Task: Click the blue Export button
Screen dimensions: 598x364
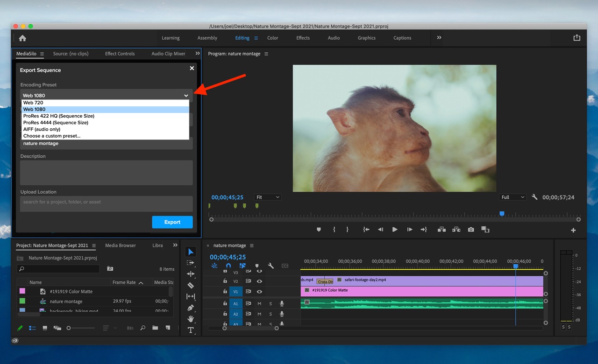Action: (x=172, y=222)
